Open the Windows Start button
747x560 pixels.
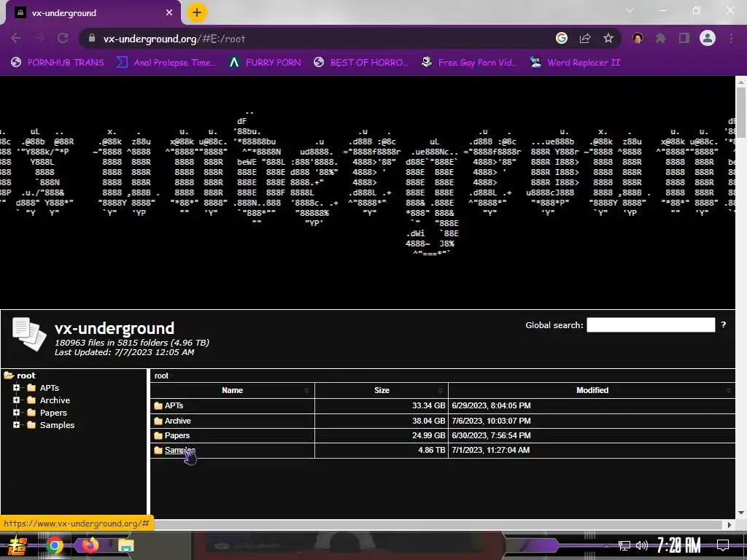pyautogui.click(x=17, y=545)
